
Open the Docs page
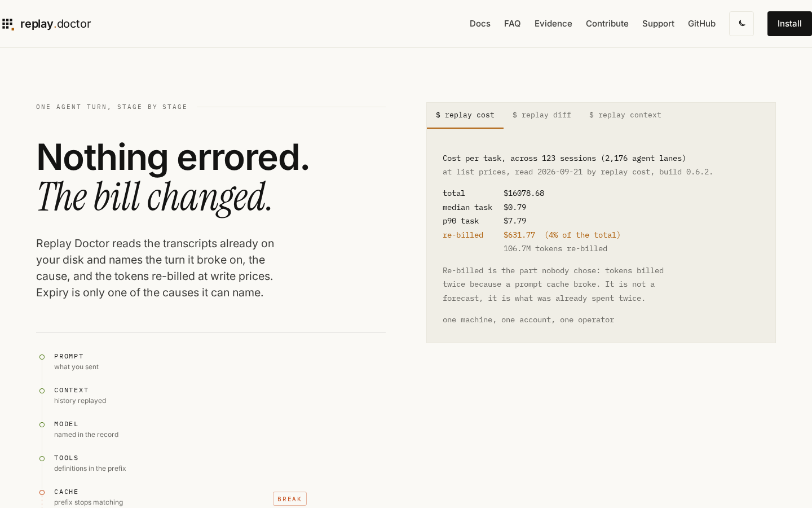[480, 24]
